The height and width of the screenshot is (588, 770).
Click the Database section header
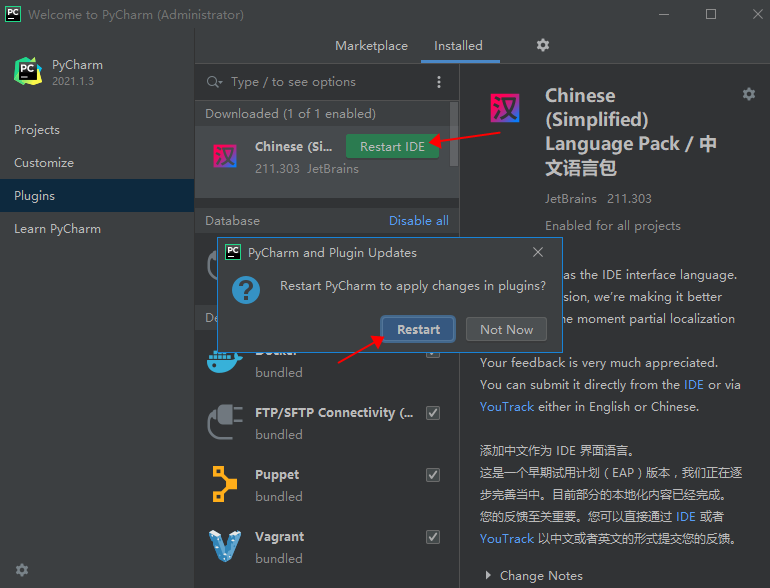pyautogui.click(x=232, y=221)
